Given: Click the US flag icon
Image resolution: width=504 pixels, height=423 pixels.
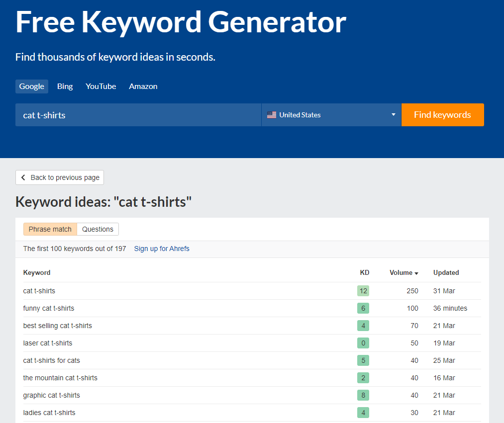Looking at the screenshot, I should [272, 115].
